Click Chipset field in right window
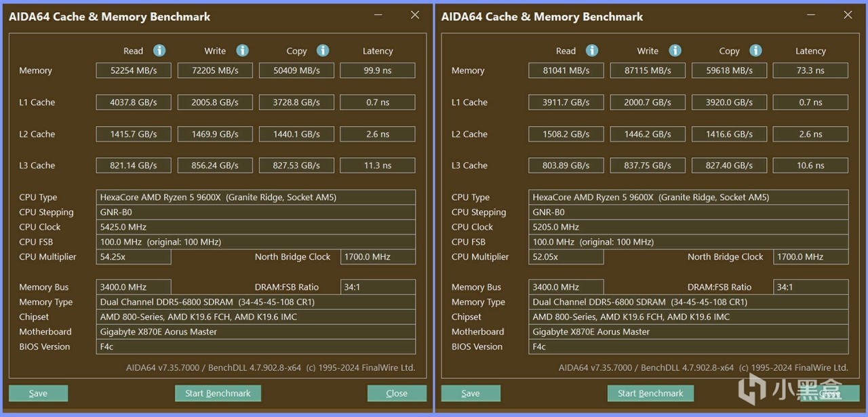Screen dimensions: 868x417 pyautogui.click(x=688, y=317)
